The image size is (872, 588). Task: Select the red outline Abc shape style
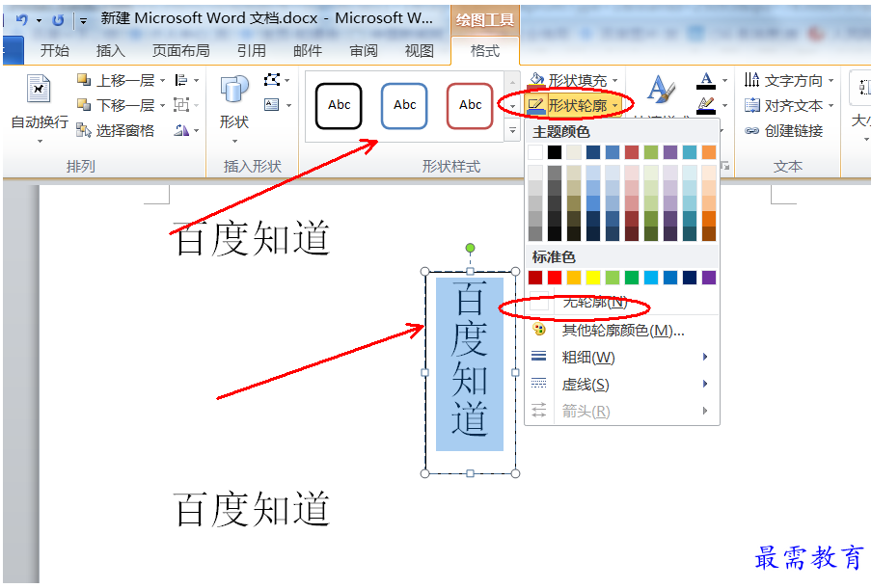[470, 106]
